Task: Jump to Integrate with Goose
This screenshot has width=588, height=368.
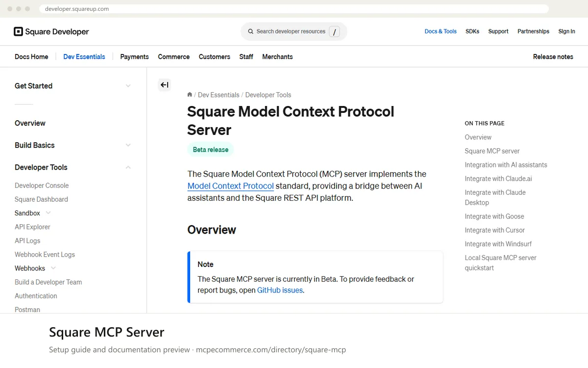Action: 494,216
